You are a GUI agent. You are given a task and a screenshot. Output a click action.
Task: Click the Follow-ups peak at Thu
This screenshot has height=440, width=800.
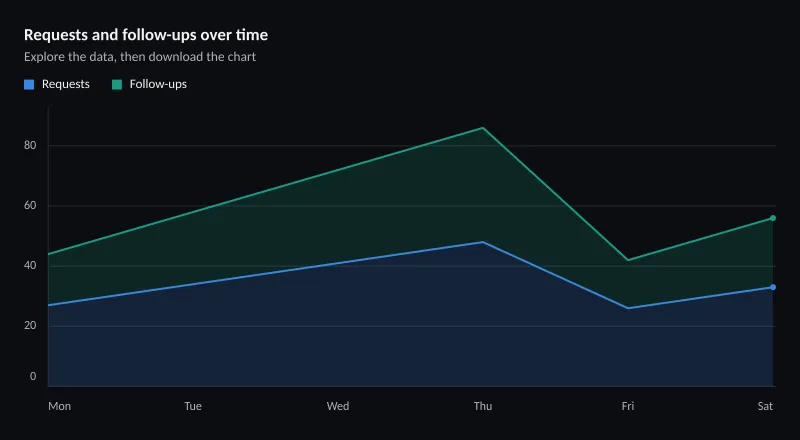click(483, 128)
